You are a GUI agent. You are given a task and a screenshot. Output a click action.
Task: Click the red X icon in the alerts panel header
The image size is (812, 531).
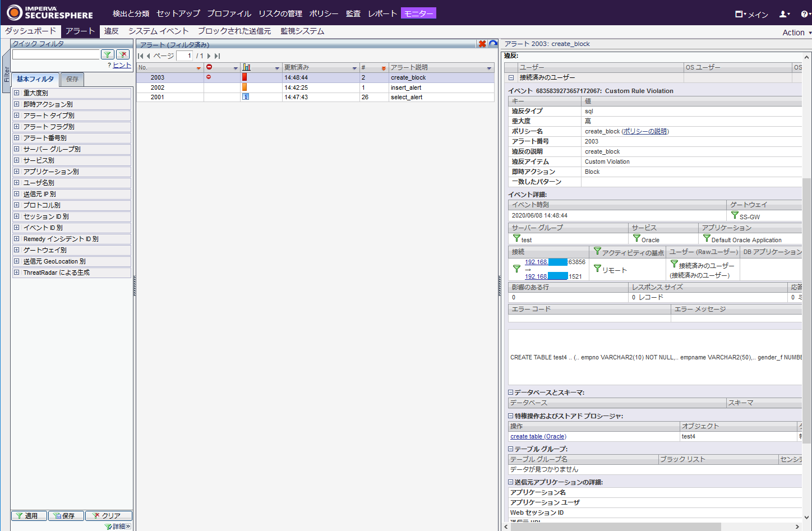482,44
